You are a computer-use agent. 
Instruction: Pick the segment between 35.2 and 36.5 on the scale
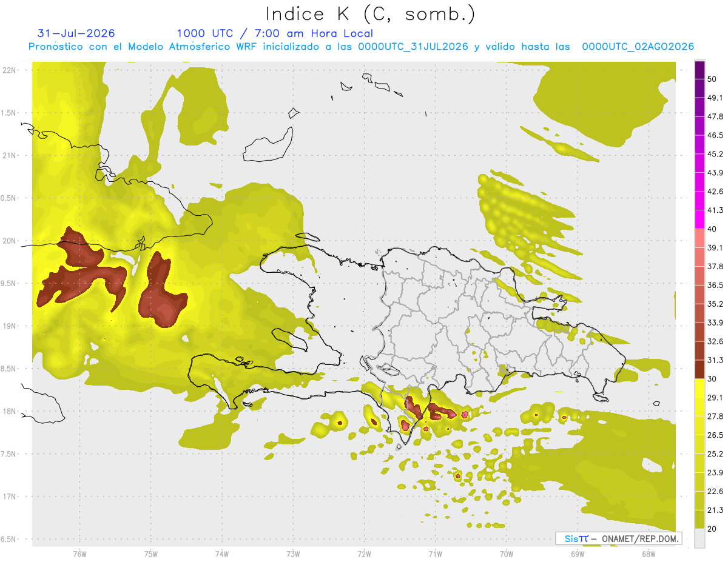point(699,295)
